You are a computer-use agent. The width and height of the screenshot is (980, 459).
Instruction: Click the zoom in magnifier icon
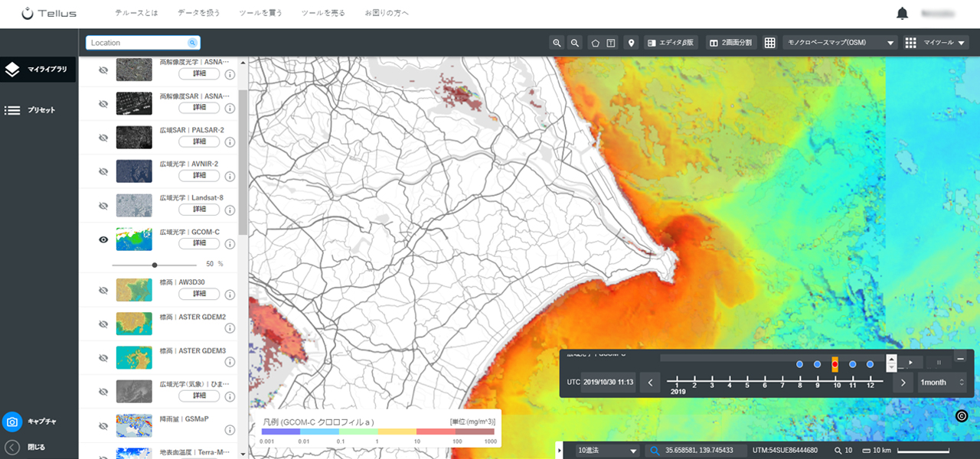557,43
